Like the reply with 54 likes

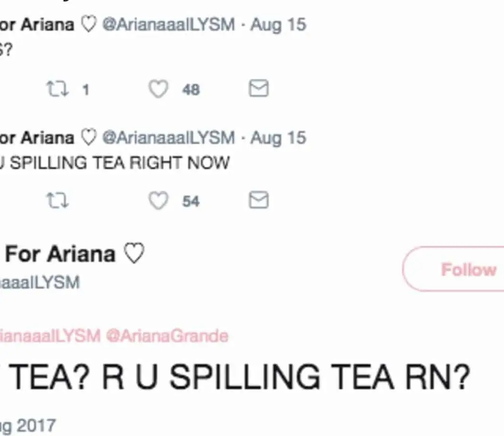coord(159,201)
